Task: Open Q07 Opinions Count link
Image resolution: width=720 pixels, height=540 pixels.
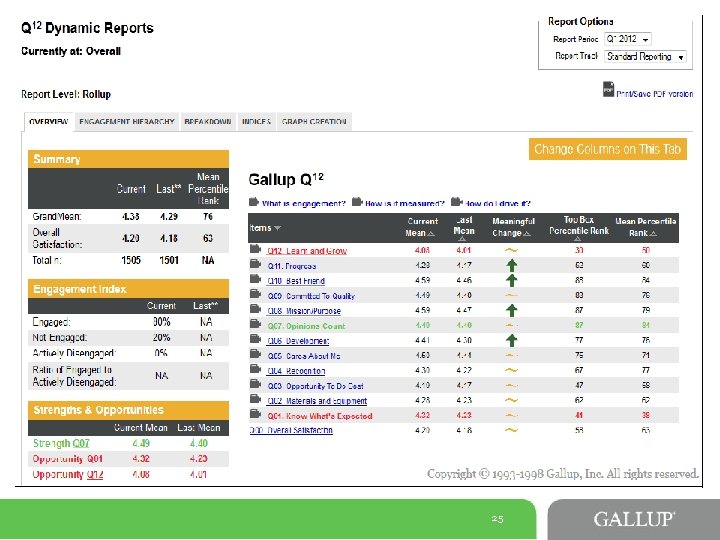Action: coord(306,326)
